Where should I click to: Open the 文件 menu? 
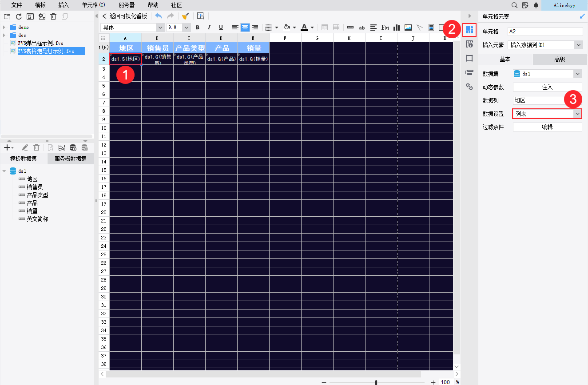pos(16,5)
